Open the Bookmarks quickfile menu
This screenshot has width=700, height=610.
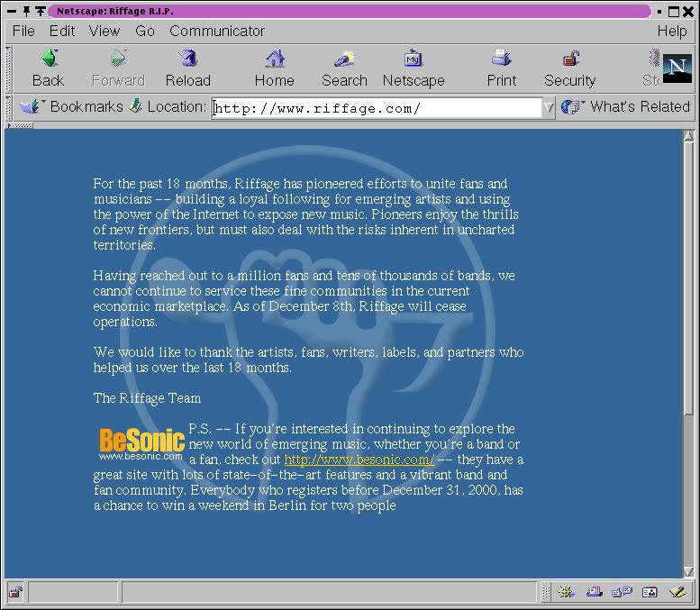point(71,106)
